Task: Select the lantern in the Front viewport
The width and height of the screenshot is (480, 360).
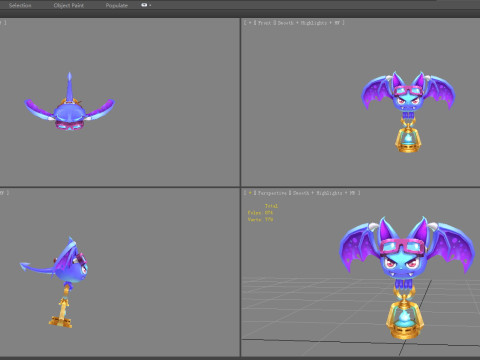Action: click(x=408, y=138)
